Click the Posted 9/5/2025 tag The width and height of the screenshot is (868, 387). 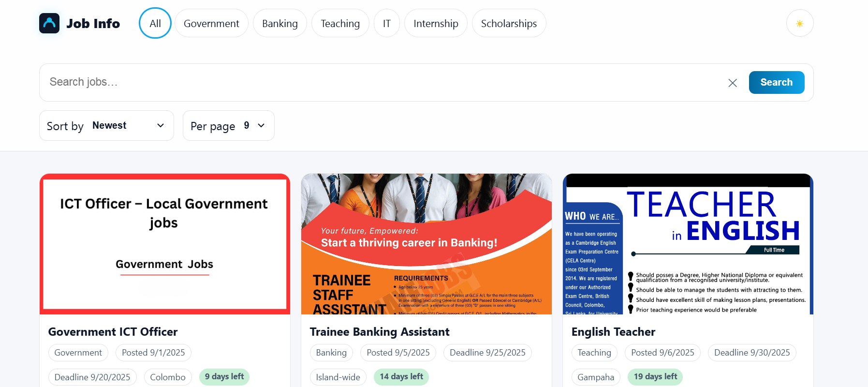click(398, 353)
